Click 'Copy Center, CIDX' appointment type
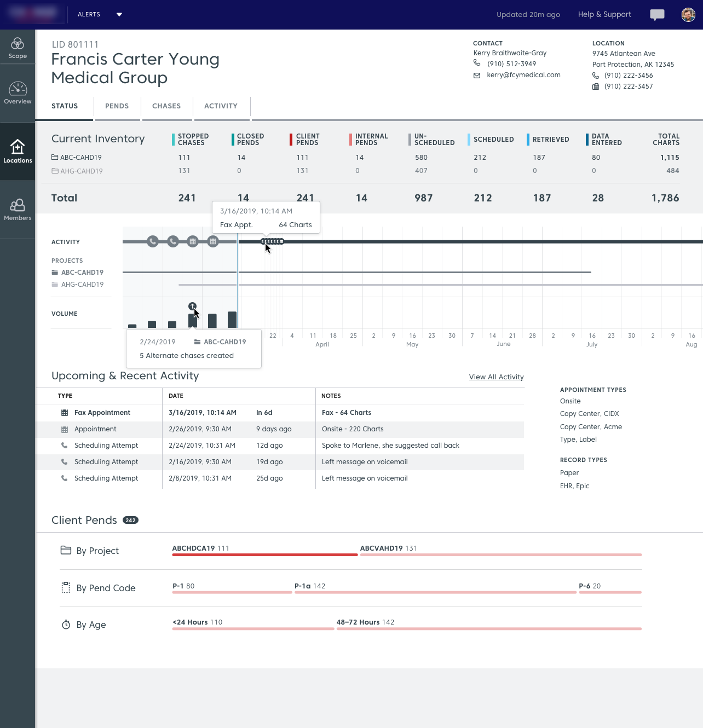Image resolution: width=703 pixels, height=728 pixels. click(x=589, y=414)
